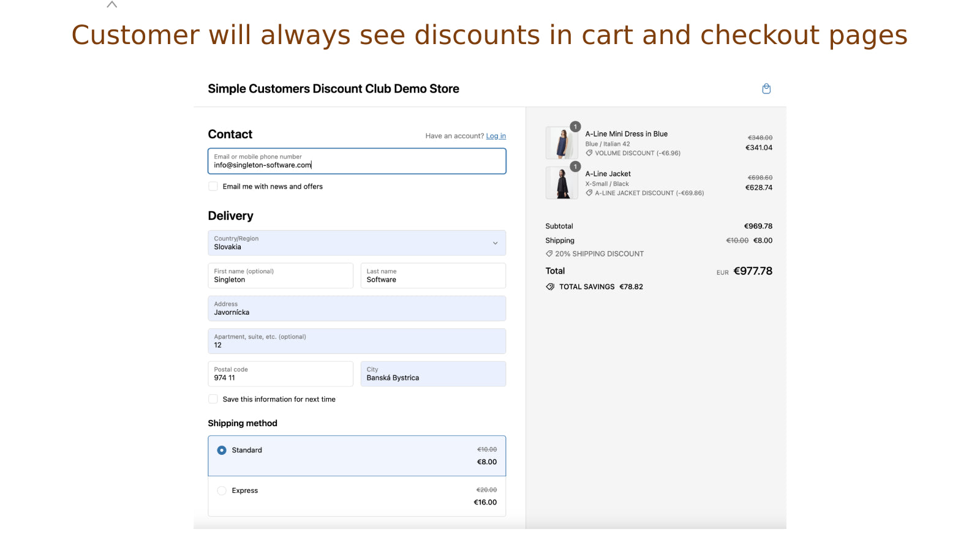Screen dimensions: 980x551
Task: Click the quantity badge on A-Line Mini Dress
Action: point(575,127)
